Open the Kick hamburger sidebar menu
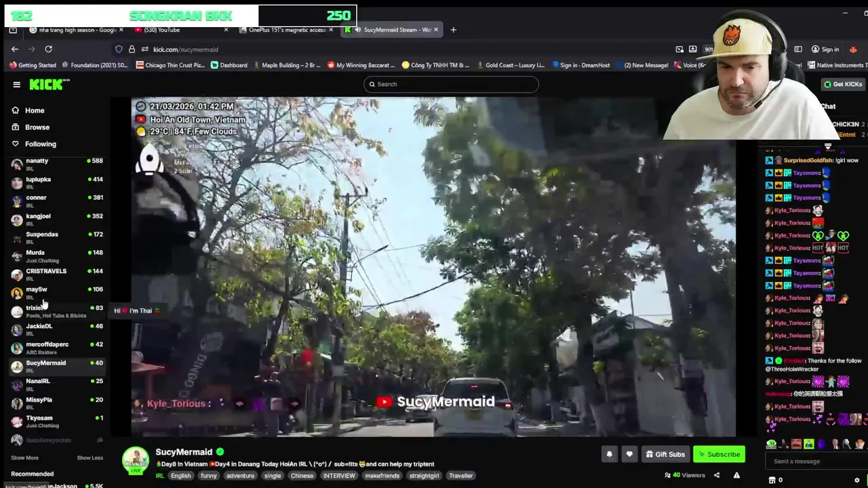The height and width of the screenshot is (488, 868). [16, 85]
